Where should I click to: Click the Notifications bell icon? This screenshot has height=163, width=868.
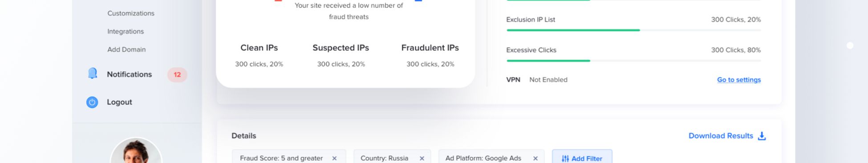(93, 73)
